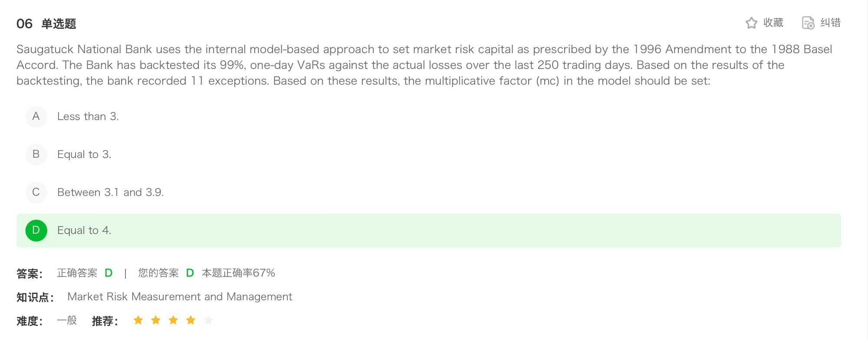The image size is (868, 340).
Task: Select option B radio circle
Action: click(x=36, y=154)
